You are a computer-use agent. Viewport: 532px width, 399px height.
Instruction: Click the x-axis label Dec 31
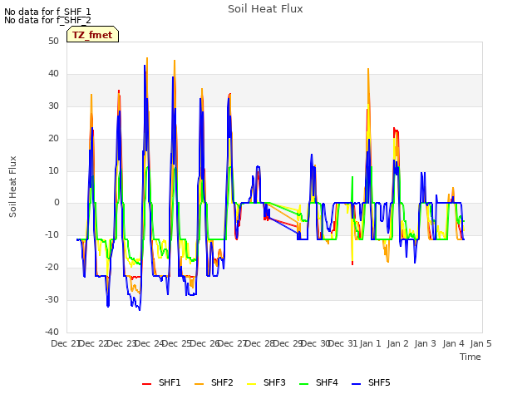click(x=343, y=343)
